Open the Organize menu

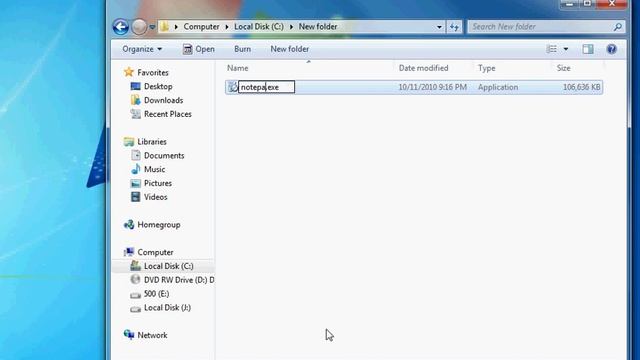(x=142, y=49)
